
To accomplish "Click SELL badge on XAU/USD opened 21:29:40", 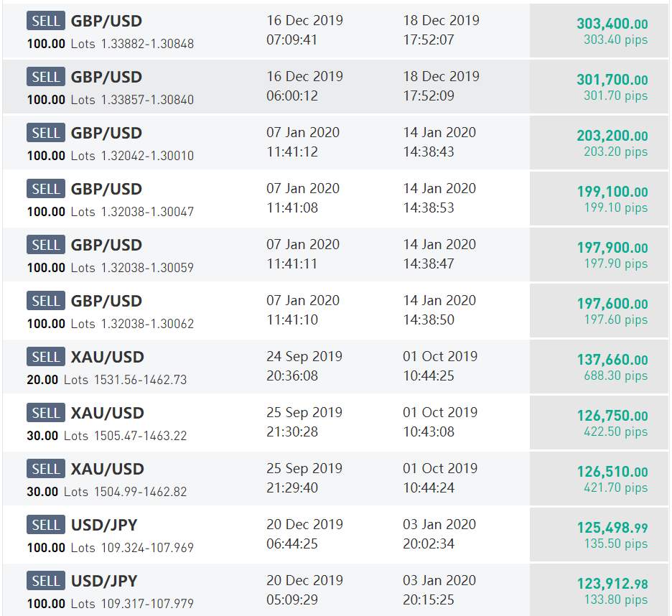I will 46,469.
